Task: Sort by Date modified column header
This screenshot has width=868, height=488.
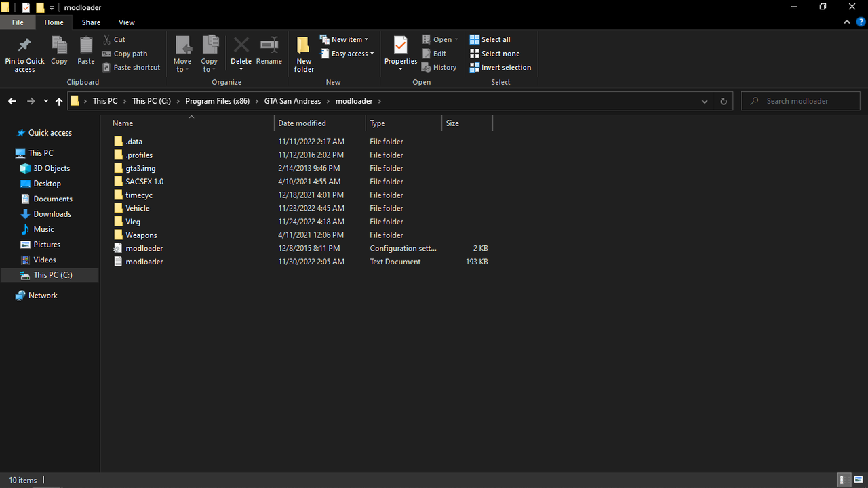Action: (x=320, y=123)
